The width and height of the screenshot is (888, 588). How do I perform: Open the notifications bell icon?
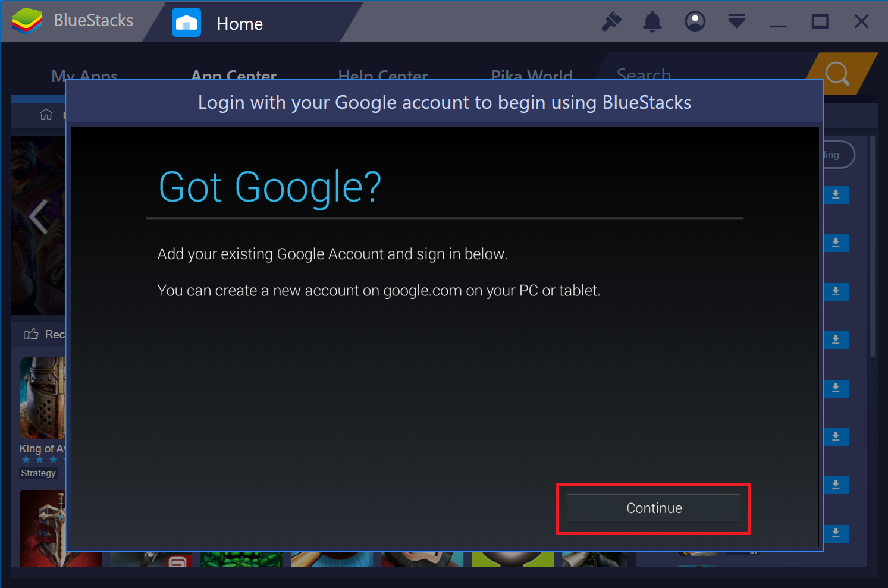coord(652,22)
